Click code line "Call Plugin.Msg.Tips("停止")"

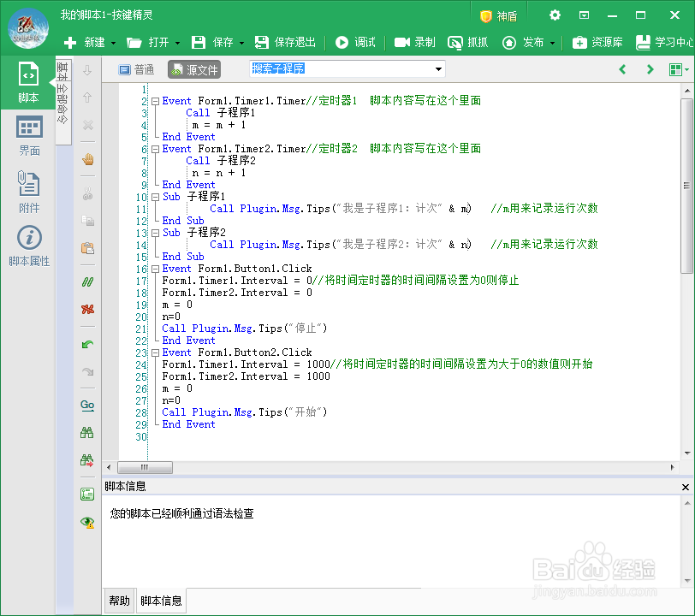pos(245,329)
